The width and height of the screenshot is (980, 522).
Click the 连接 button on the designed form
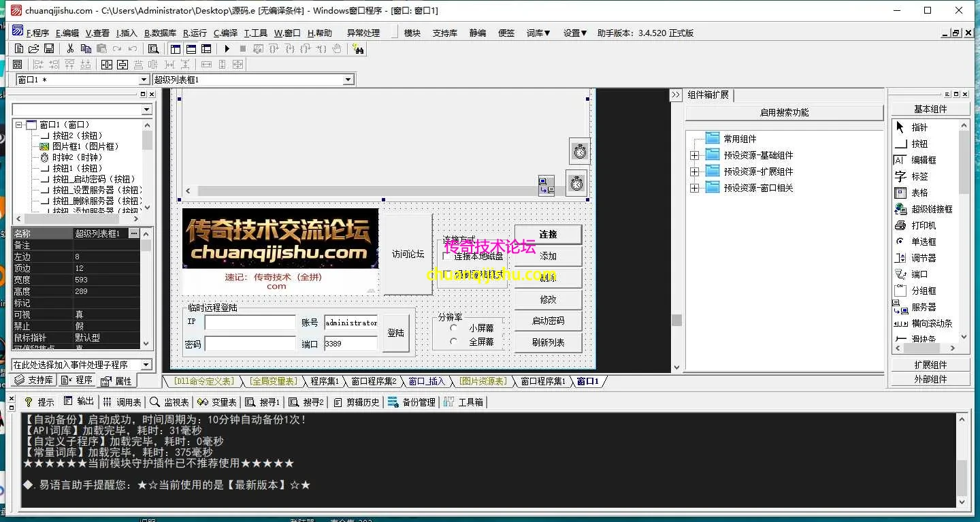(x=548, y=233)
